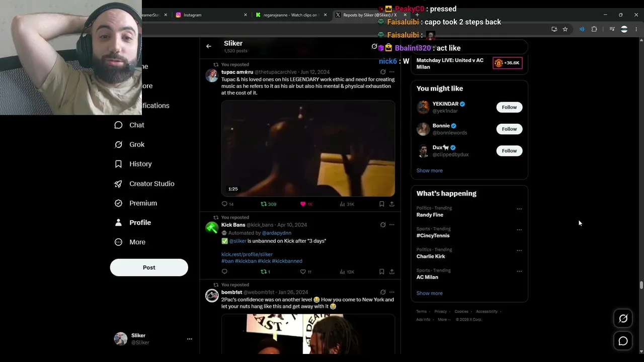Show more suggested accounts in You might like
644x362 pixels.
(x=430, y=170)
